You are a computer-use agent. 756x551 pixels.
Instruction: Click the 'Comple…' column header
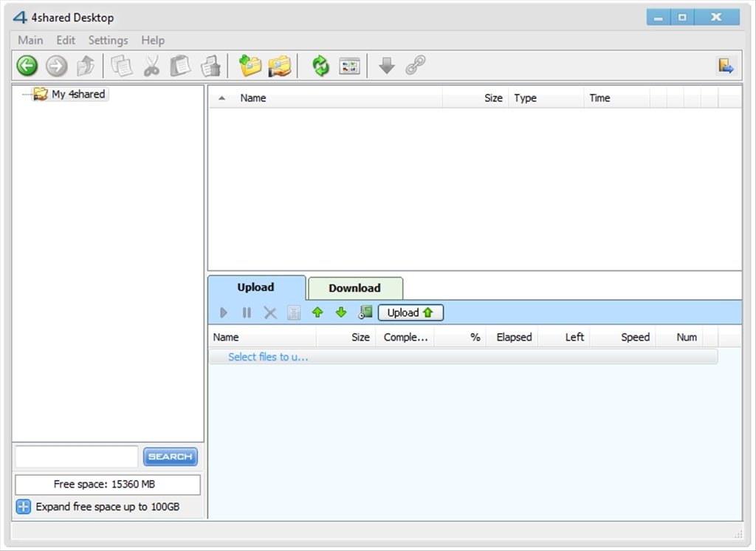405,338
